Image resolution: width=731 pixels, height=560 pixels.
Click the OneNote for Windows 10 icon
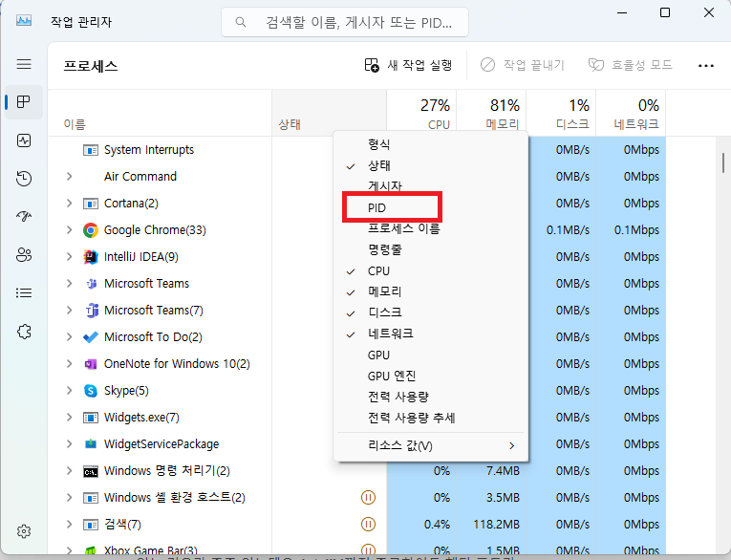(91, 364)
